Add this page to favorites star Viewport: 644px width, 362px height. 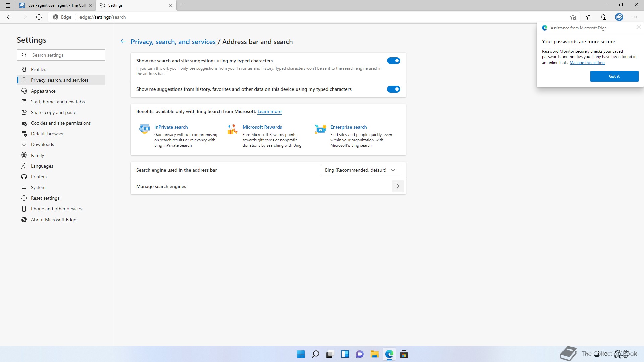point(573,17)
